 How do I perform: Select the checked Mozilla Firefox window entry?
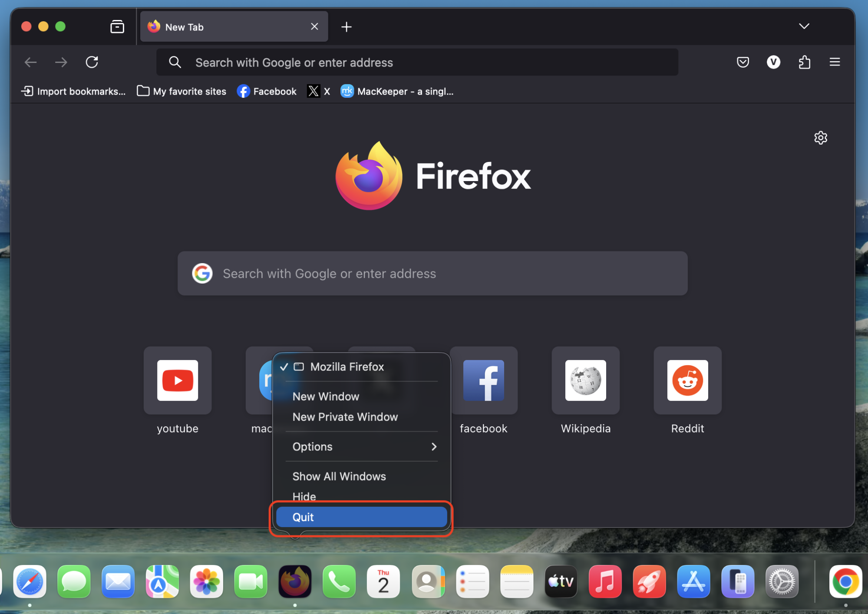(347, 366)
